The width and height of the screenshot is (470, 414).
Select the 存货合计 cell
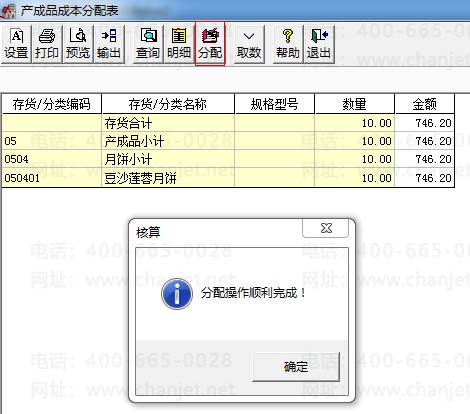click(x=168, y=123)
